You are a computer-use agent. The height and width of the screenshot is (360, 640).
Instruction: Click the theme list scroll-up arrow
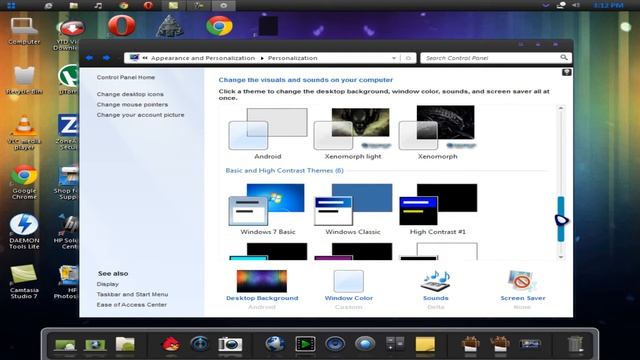561,108
